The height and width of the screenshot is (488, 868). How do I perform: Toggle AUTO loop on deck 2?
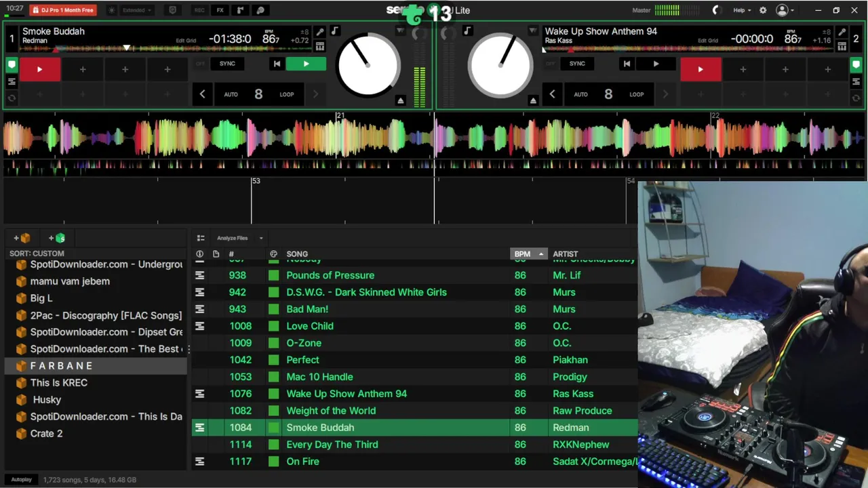(x=580, y=95)
